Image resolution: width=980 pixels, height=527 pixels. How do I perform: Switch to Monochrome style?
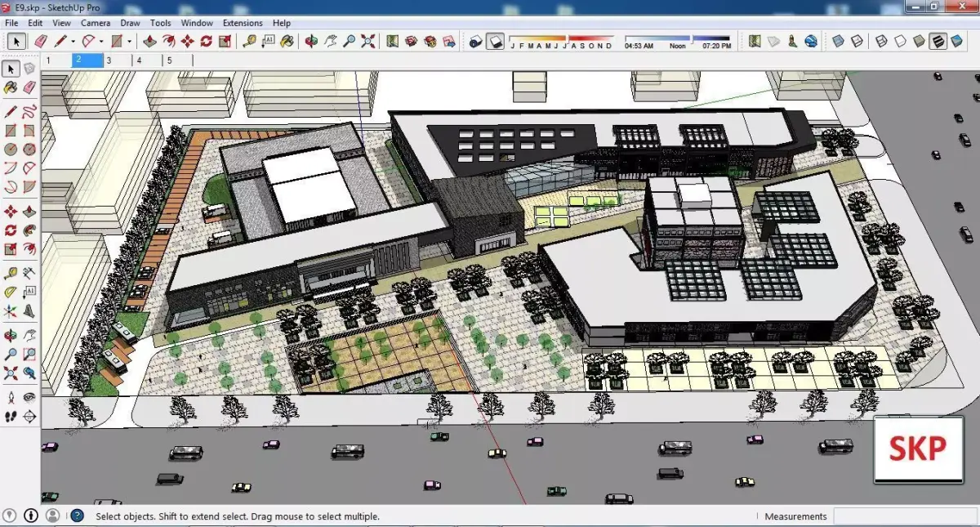(957, 41)
